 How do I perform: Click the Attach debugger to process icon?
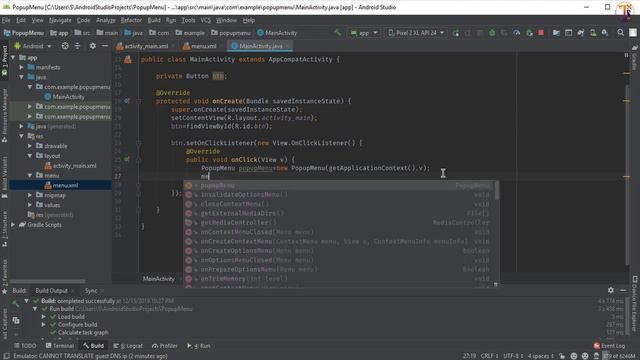[529, 33]
